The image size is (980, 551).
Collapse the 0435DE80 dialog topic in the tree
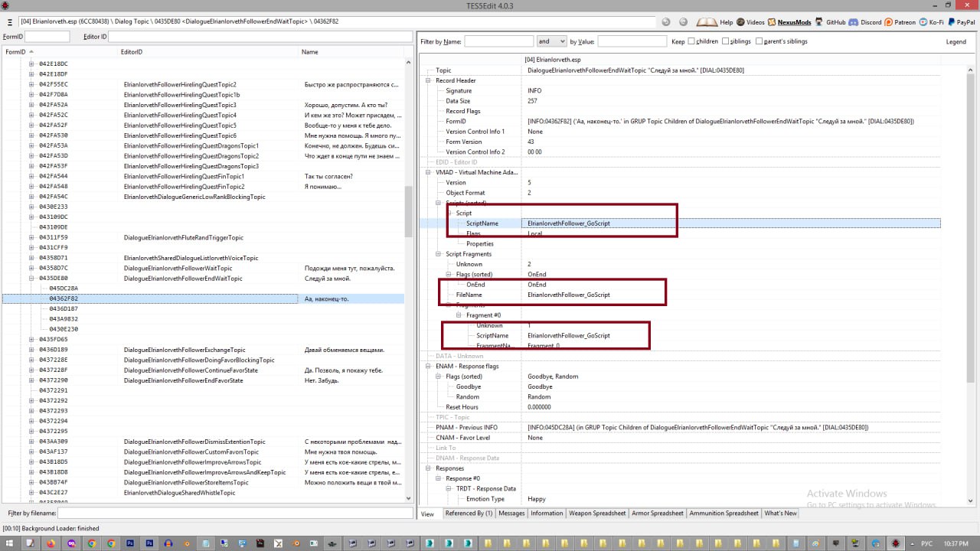click(31, 279)
